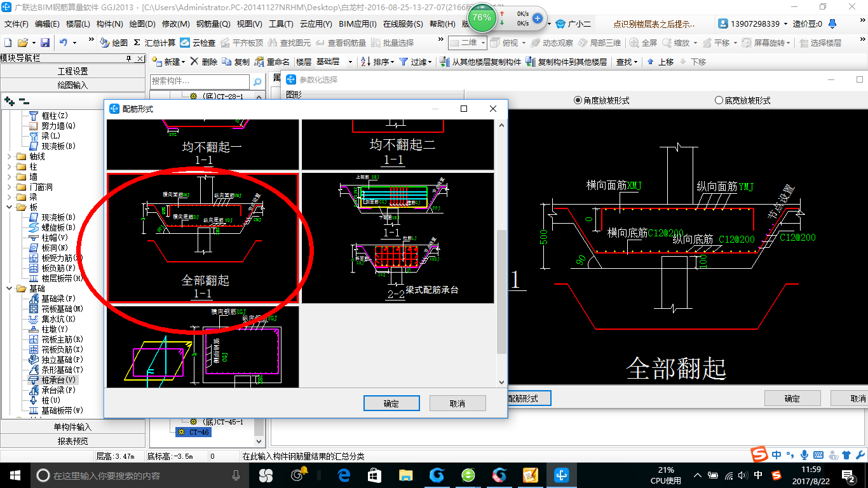Click 配筋形式 button in 参数化选择 window

point(528,398)
